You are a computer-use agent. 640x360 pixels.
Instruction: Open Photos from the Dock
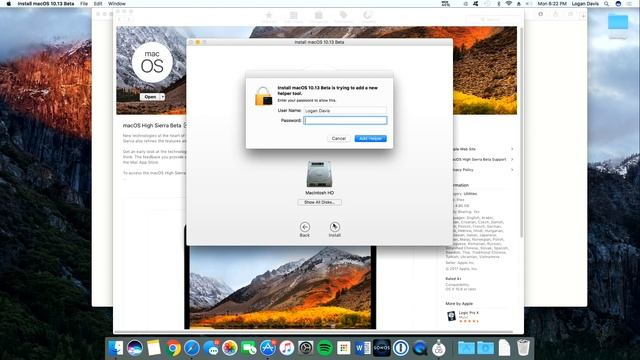coord(230,348)
